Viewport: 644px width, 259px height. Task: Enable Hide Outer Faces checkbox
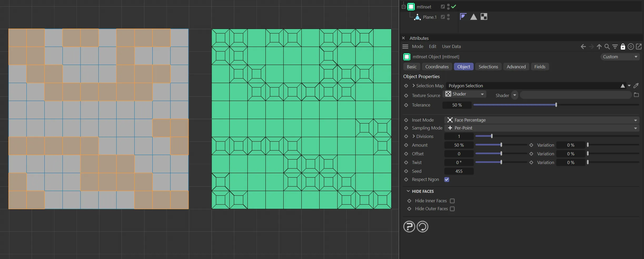pos(452,209)
